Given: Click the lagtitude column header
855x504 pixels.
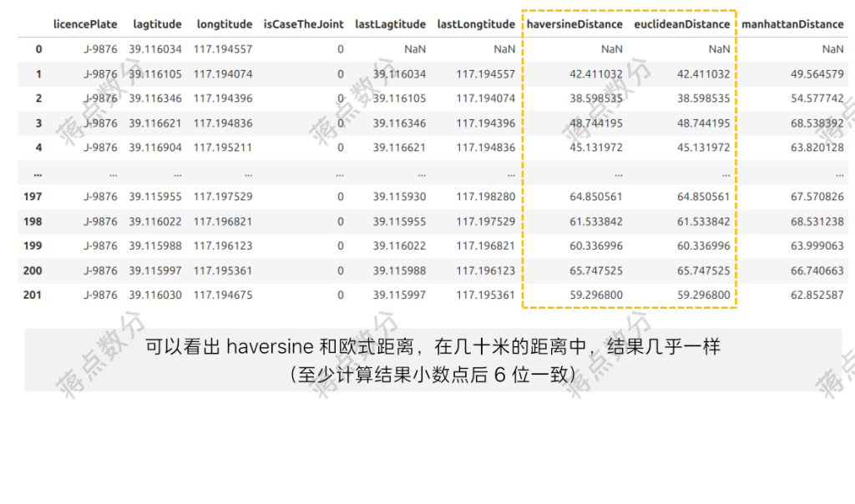Looking at the screenshot, I should 157,24.
